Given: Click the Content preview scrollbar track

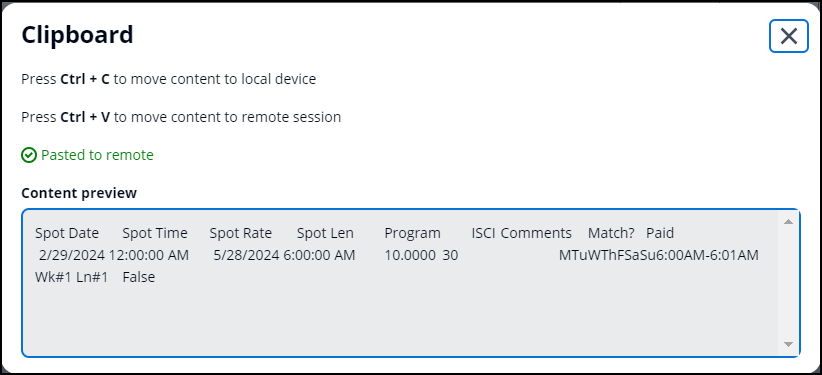Looking at the screenshot, I should [787, 283].
